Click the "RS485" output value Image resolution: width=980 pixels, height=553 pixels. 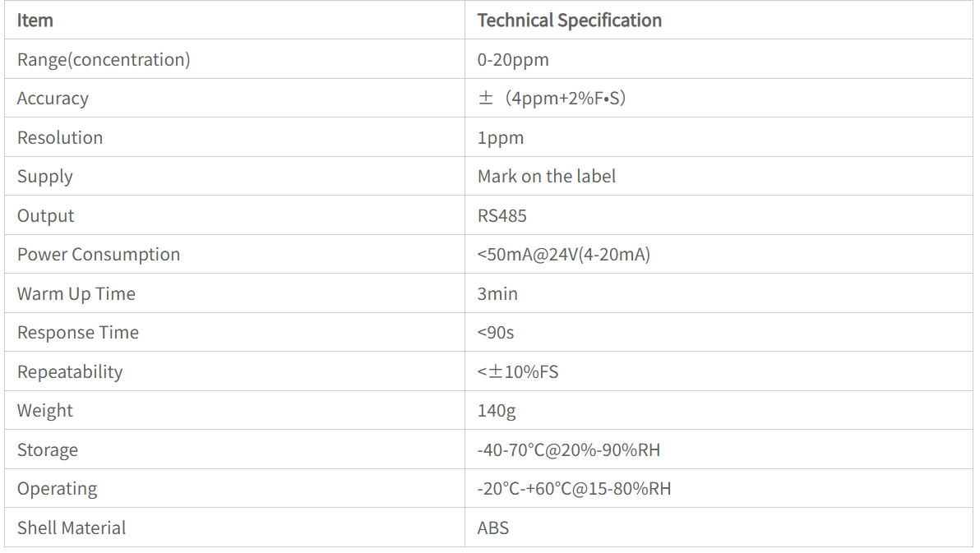(x=502, y=216)
